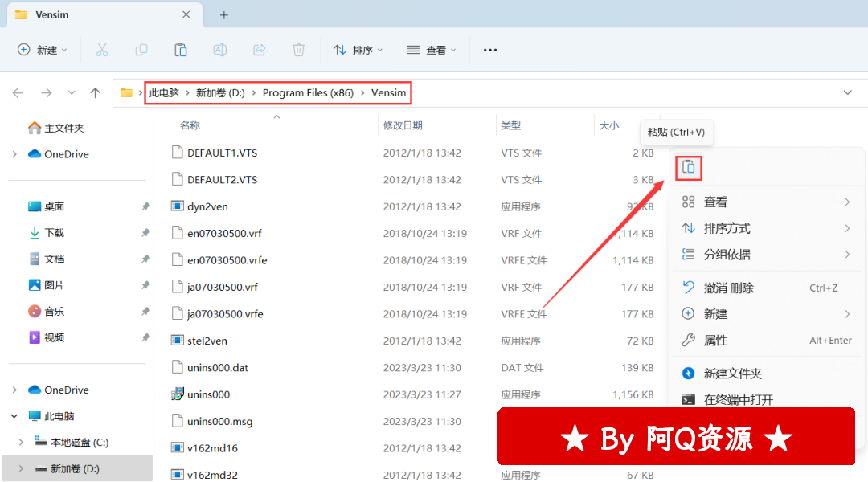The width and height of the screenshot is (868, 482).
Task: Expand the 新加卷 (D:) node in the sidebar
Action: (21, 468)
